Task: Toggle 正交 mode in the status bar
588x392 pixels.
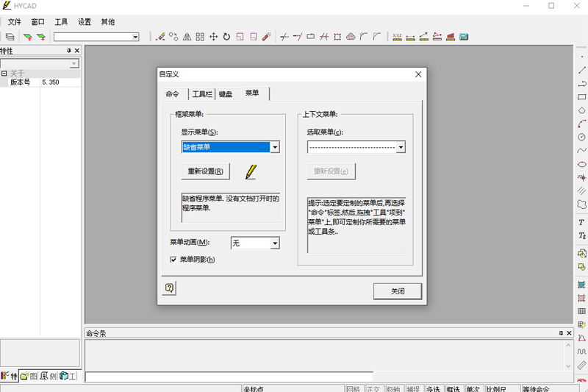Action: 373,388
